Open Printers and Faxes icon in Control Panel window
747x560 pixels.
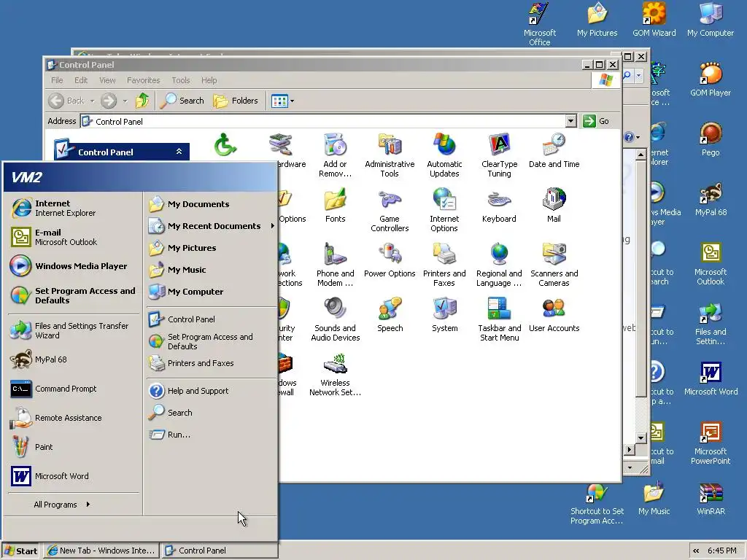(x=444, y=264)
